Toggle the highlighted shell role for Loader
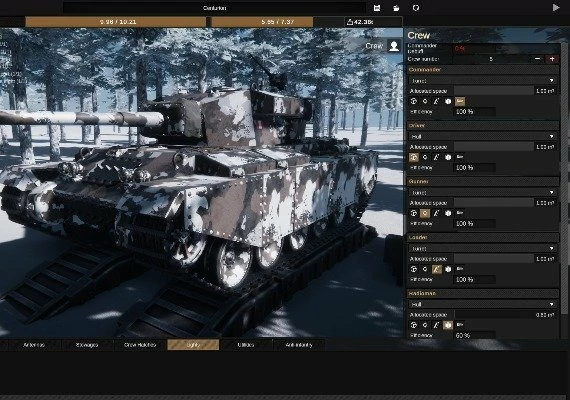Screen dimensions: 570x400 click(x=437, y=269)
